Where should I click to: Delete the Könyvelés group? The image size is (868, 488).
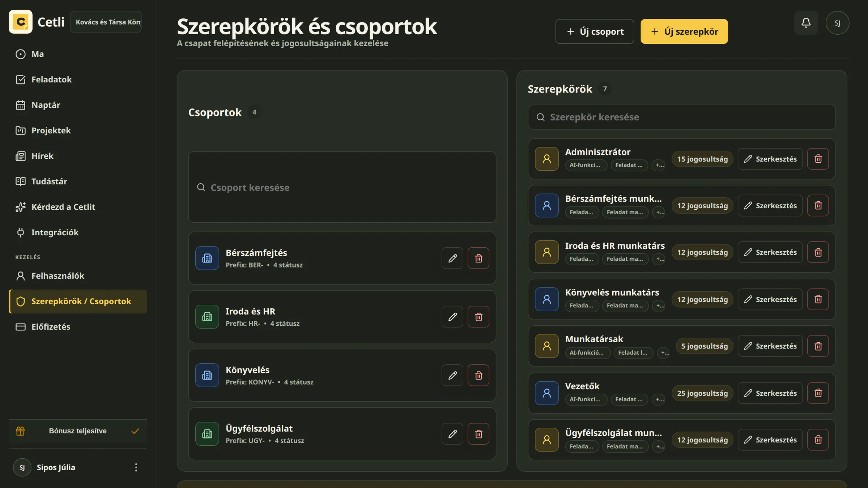pyautogui.click(x=478, y=375)
